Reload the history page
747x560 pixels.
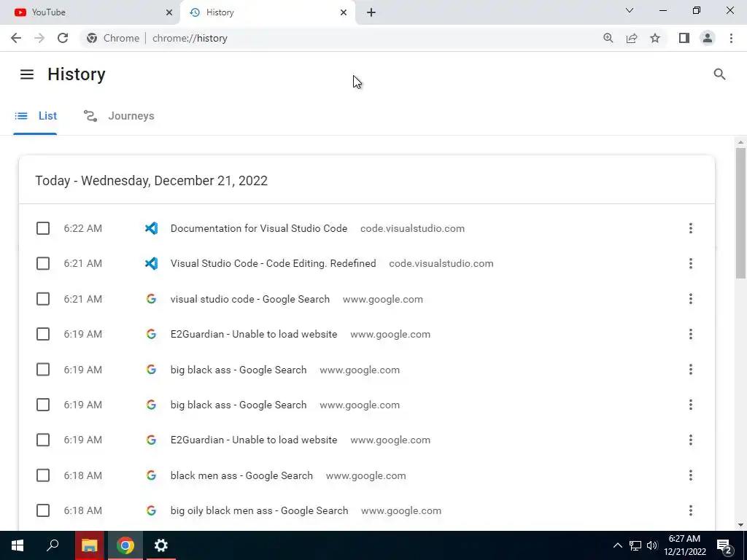[x=63, y=38]
